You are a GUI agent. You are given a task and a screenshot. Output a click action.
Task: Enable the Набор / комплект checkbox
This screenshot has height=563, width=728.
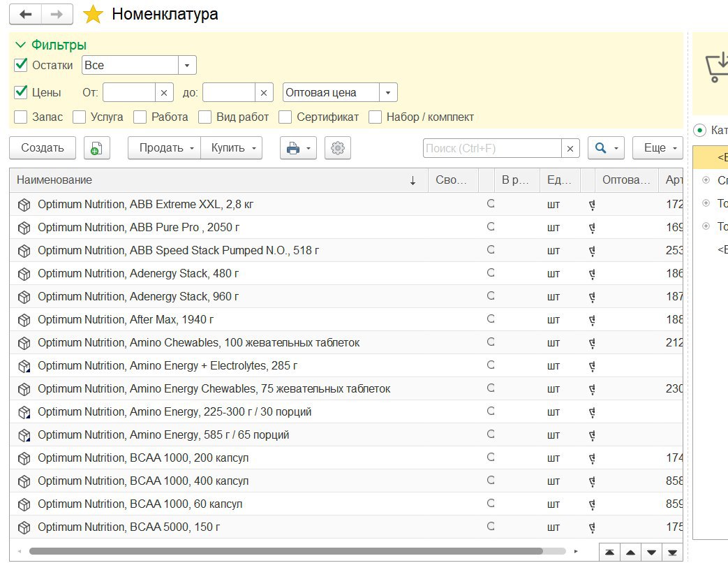[375, 117]
